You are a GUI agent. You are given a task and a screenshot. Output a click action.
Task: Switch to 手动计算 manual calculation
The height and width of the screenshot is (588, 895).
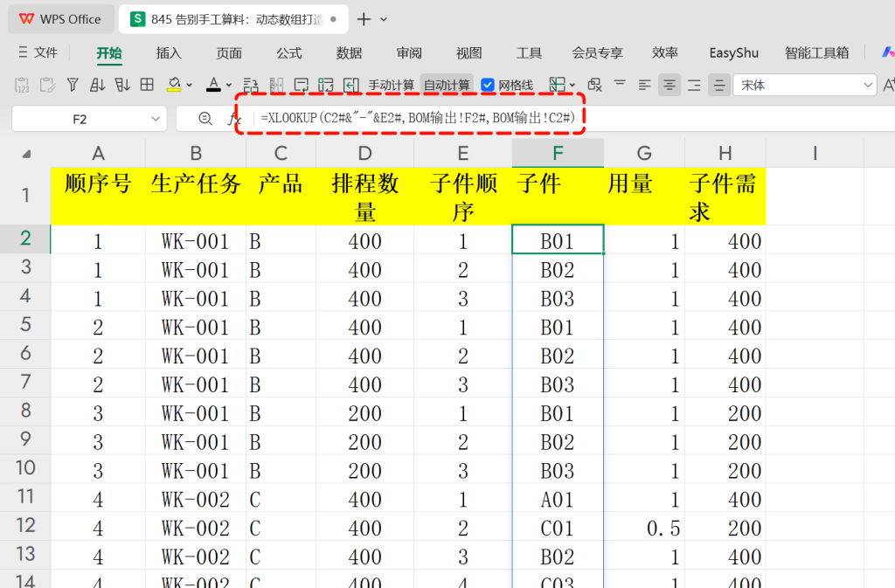(x=391, y=86)
